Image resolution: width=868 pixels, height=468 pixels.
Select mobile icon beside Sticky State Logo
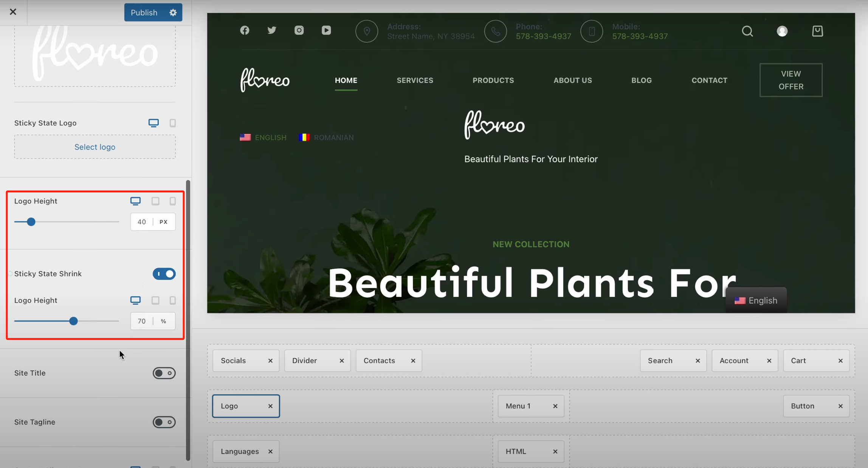click(x=172, y=123)
